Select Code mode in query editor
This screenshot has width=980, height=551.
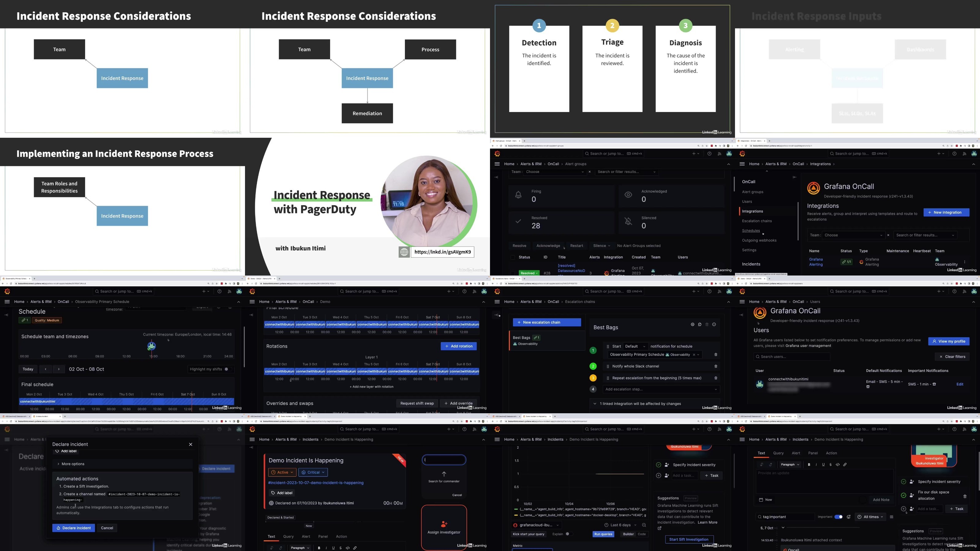click(x=641, y=534)
